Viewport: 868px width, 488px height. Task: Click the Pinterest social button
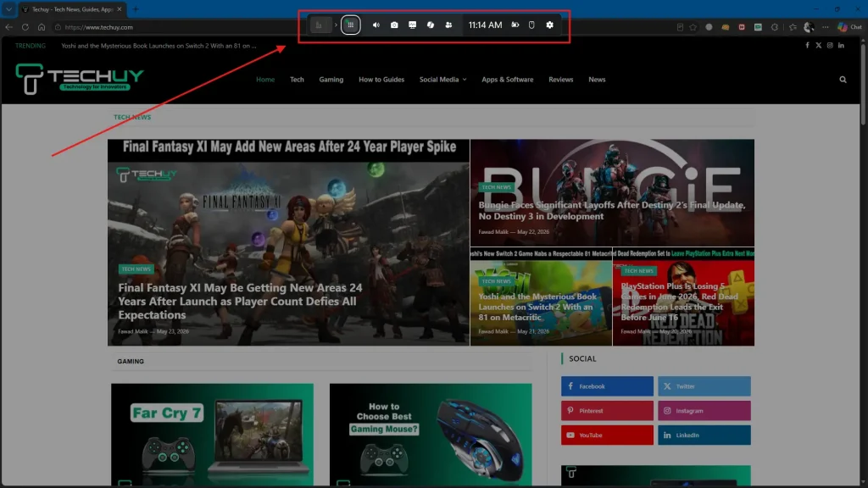[x=607, y=411]
